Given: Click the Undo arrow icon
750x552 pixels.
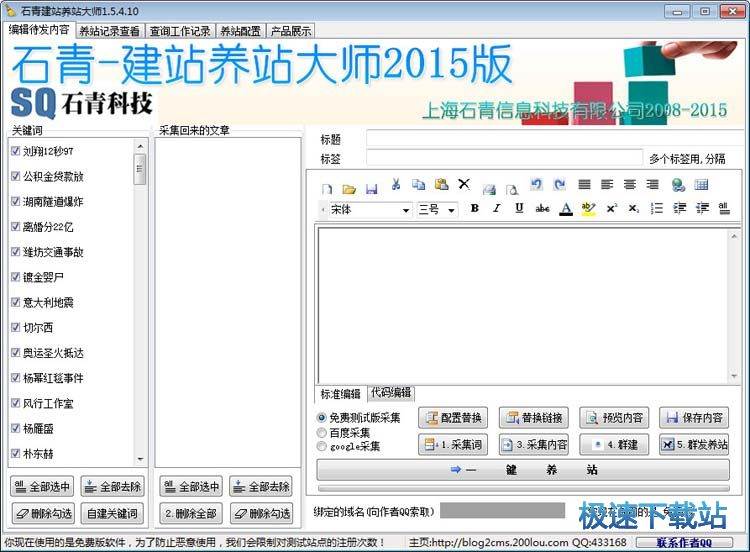Looking at the screenshot, I should coord(536,185).
